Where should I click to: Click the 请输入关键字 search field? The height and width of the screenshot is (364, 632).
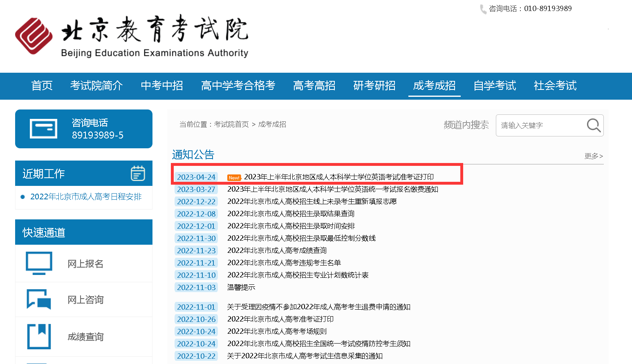[540, 125]
